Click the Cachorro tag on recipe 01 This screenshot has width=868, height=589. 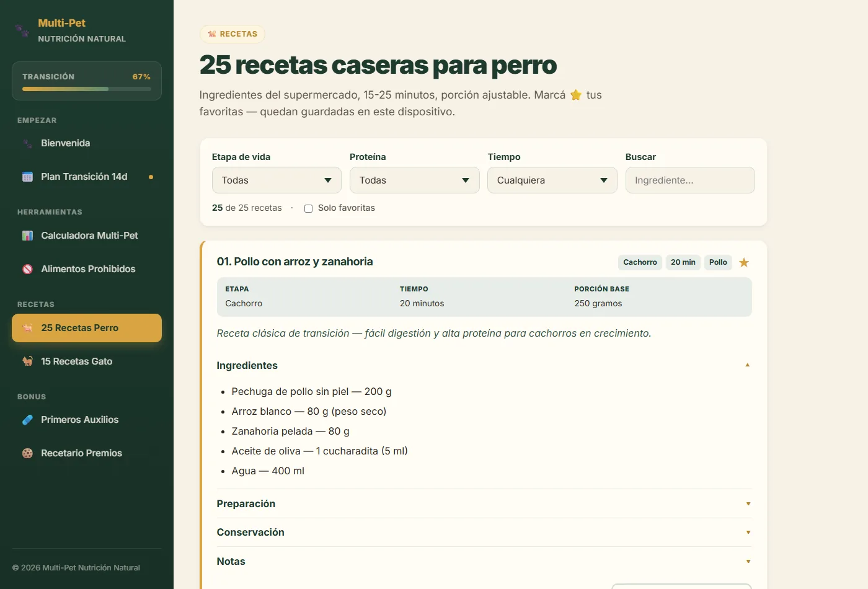(640, 262)
